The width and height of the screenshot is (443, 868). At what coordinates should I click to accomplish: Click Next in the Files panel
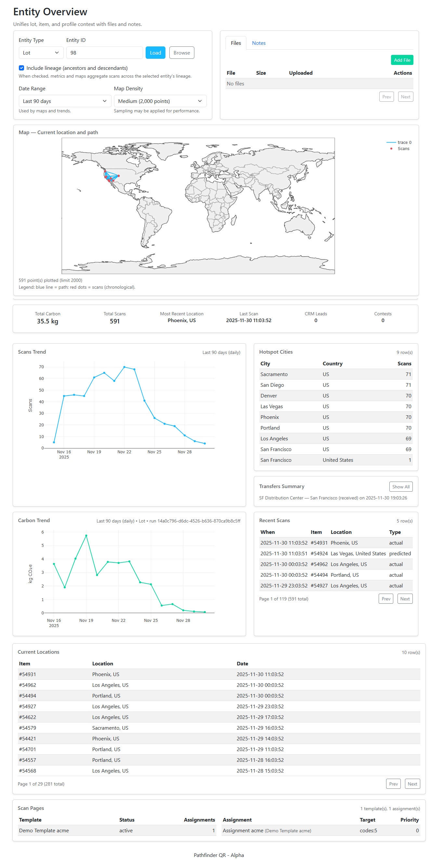(406, 97)
